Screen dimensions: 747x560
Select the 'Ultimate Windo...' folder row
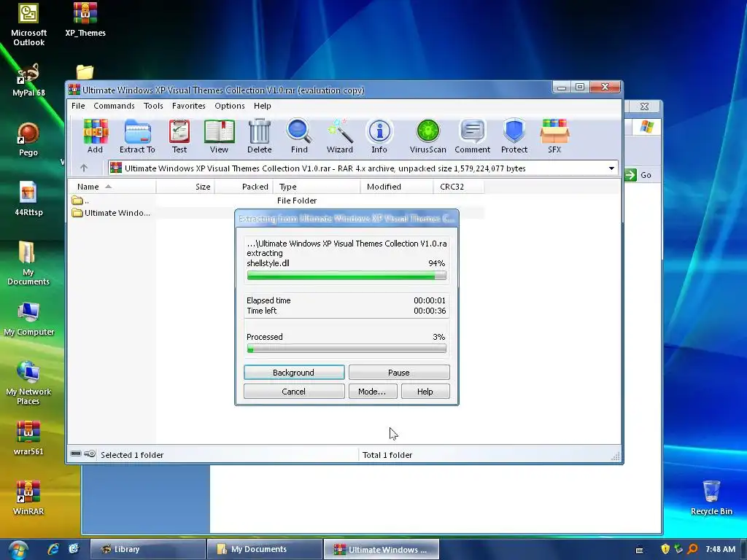click(276, 213)
